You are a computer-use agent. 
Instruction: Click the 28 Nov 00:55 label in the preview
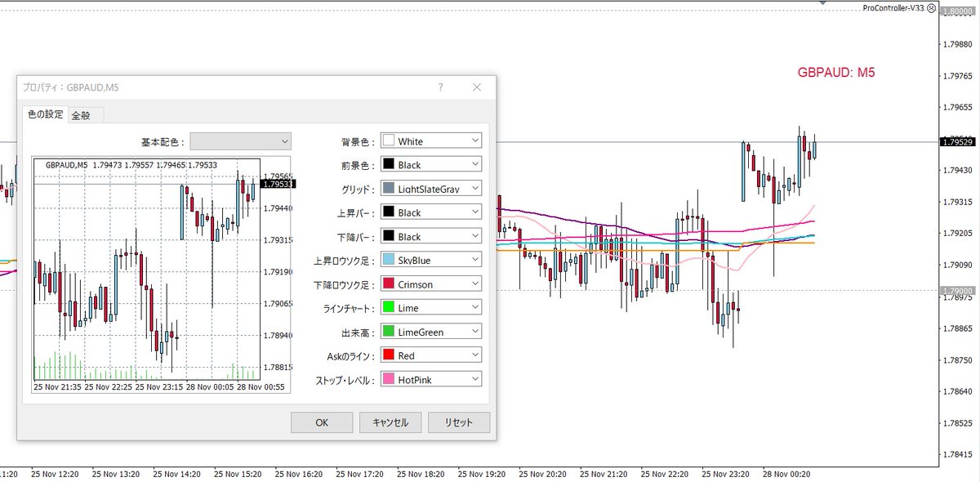click(x=260, y=386)
